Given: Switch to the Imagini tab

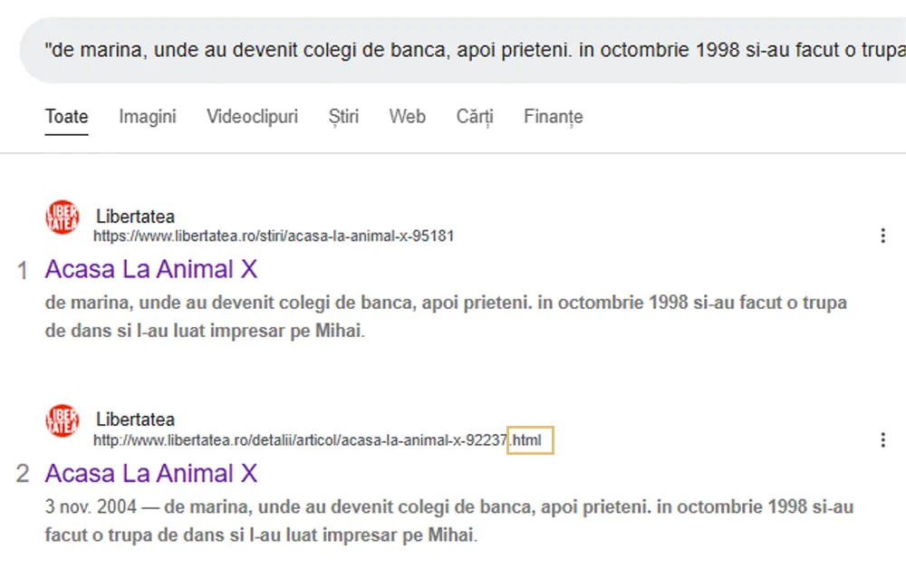Looking at the screenshot, I should pos(148,116).
